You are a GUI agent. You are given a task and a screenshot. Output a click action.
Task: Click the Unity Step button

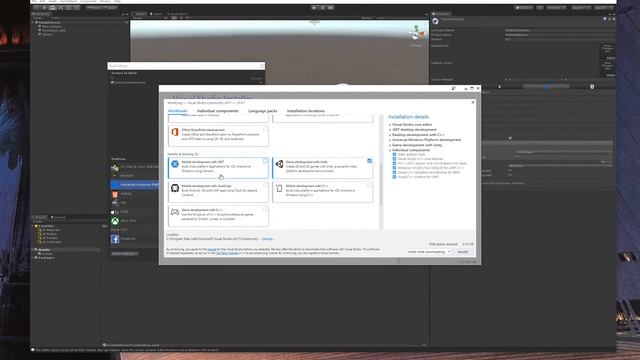331,7
